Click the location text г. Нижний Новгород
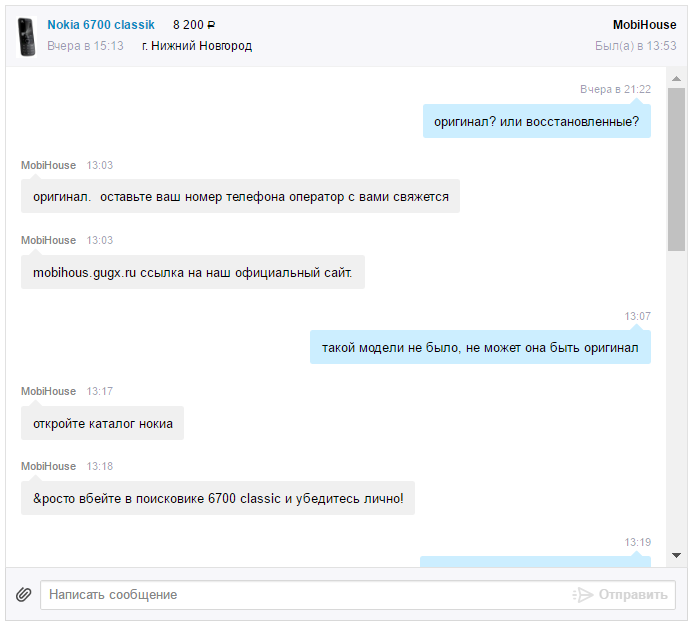This screenshot has width=695, height=626. point(197,46)
